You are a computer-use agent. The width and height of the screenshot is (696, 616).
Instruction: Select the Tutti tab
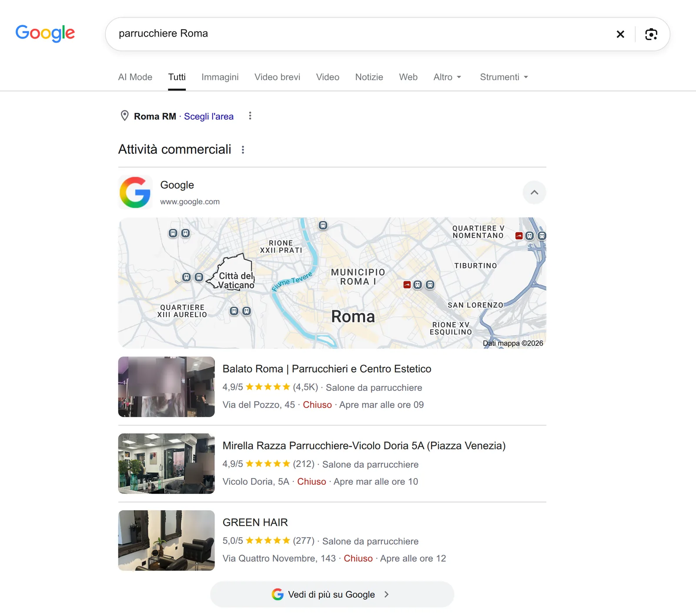pos(177,77)
